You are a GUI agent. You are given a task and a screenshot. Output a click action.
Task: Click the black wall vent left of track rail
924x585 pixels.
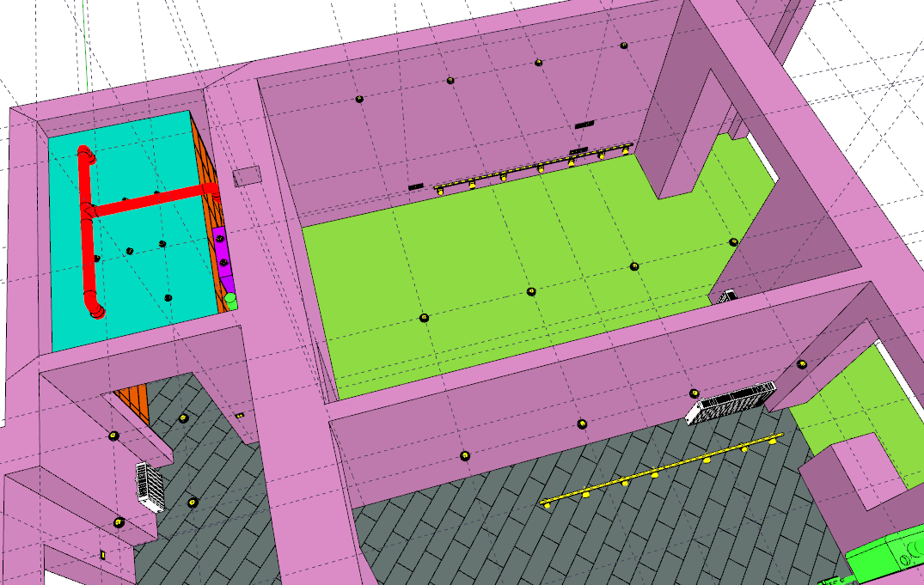tap(416, 186)
